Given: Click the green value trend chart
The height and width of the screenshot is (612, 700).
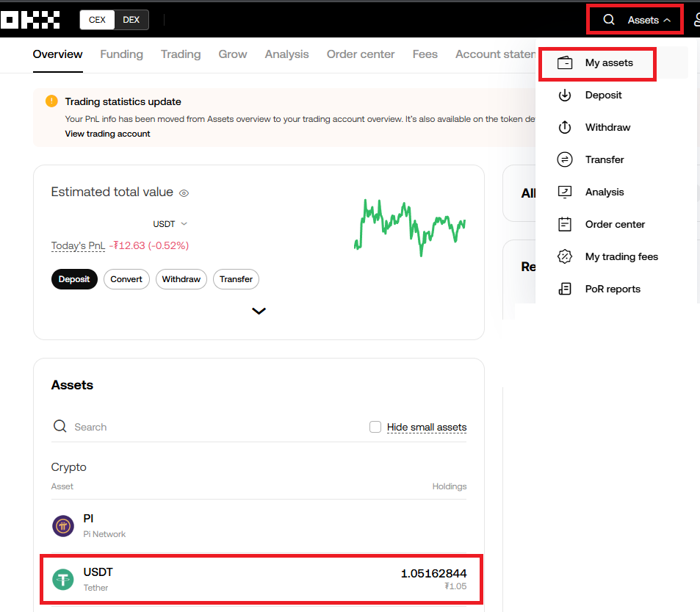Looking at the screenshot, I should point(410,228).
